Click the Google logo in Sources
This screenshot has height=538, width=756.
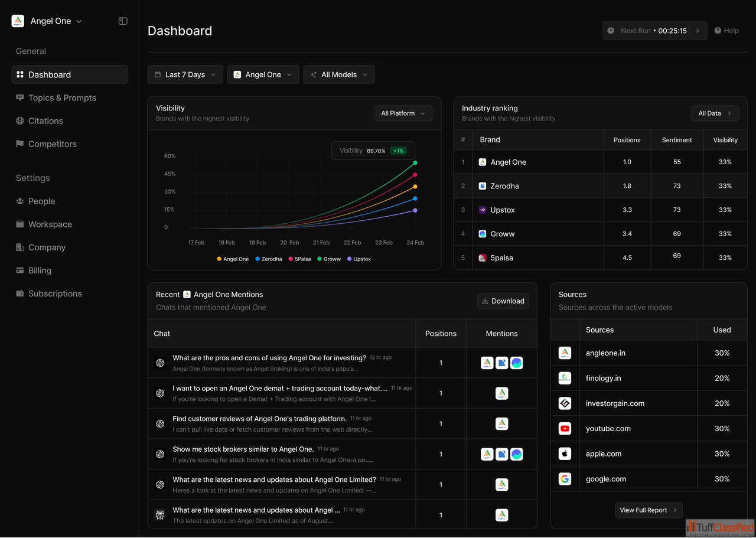[x=565, y=479]
